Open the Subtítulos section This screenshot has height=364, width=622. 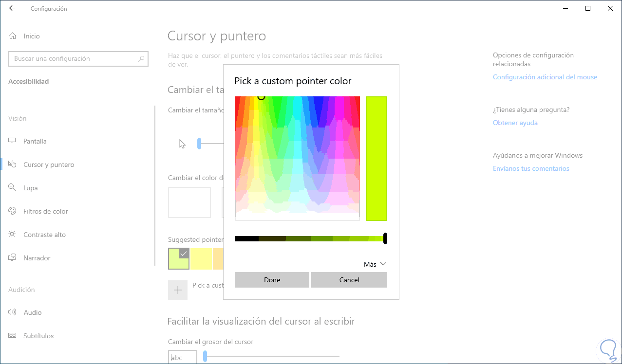click(x=38, y=336)
